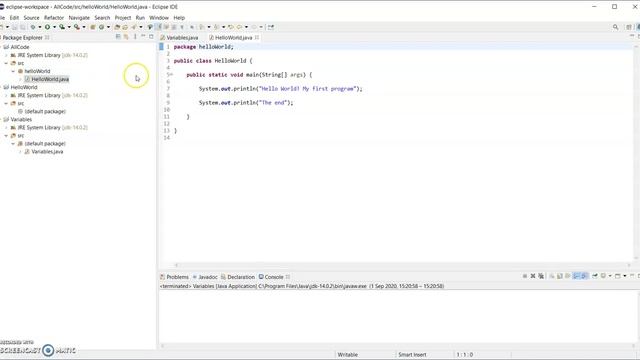Image resolution: width=640 pixels, height=360 pixels.
Task: Open the Refactor menu
Action: point(54,18)
